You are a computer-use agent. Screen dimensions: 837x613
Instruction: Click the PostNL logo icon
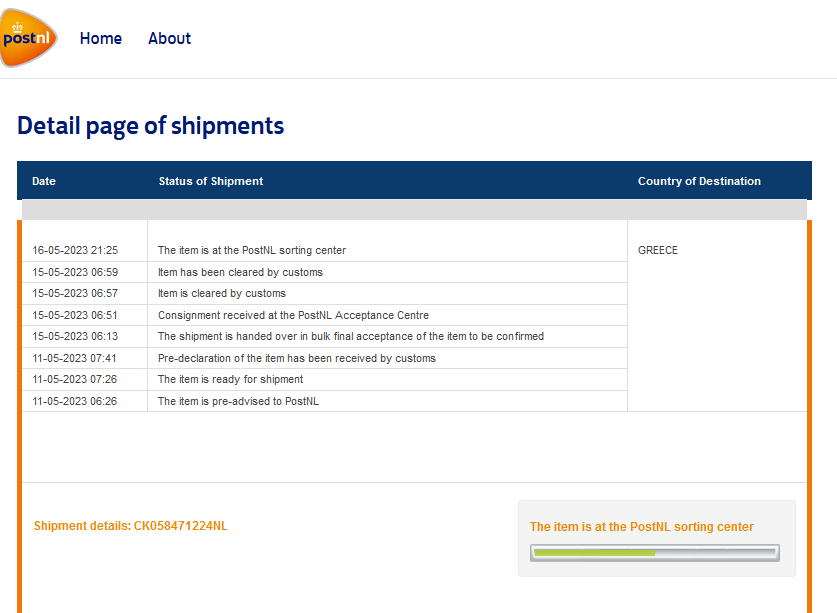tap(28, 38)
